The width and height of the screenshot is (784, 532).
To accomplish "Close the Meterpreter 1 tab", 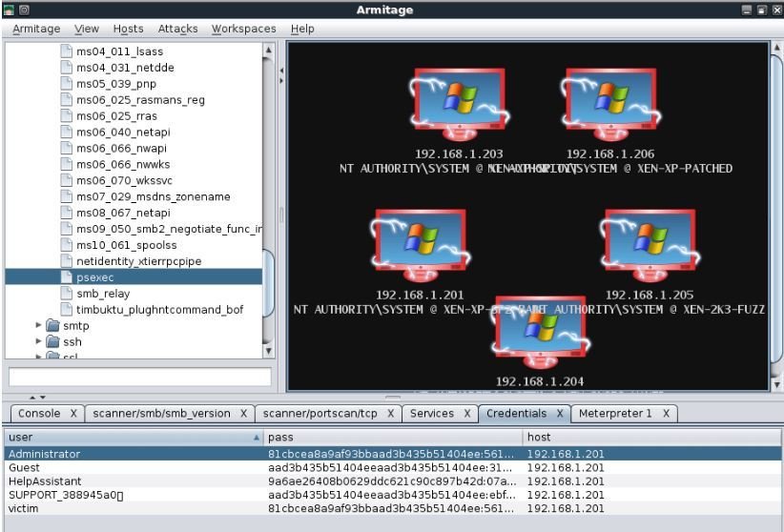I will pyautogui.click(x=666, y=414).
